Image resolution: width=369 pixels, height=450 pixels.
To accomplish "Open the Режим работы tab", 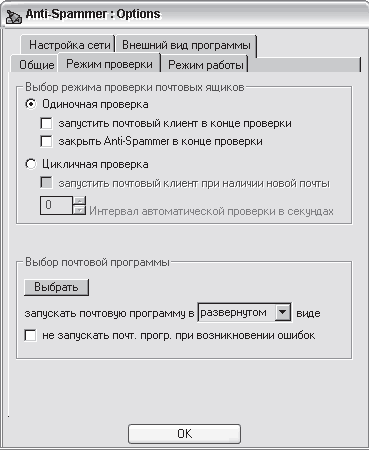I will click(x=205, y=65).
